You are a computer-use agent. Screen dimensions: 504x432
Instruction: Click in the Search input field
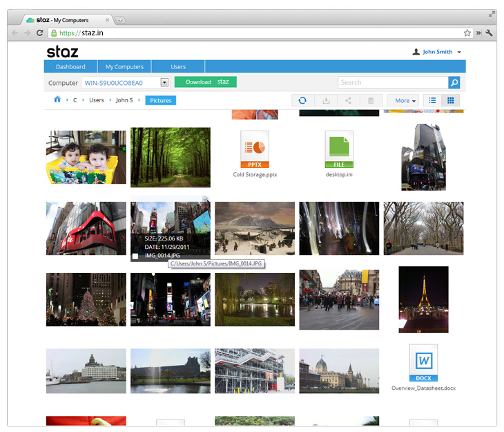tap(392, 82)
